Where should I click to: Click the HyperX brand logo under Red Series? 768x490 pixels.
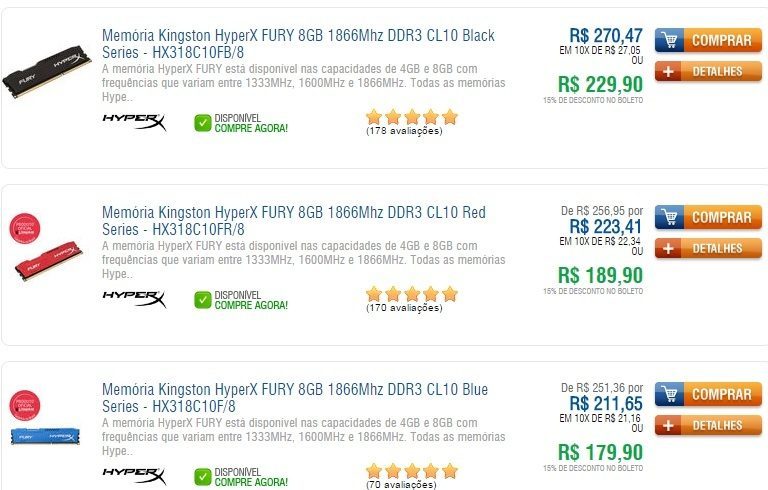click(x=134, y=299)
